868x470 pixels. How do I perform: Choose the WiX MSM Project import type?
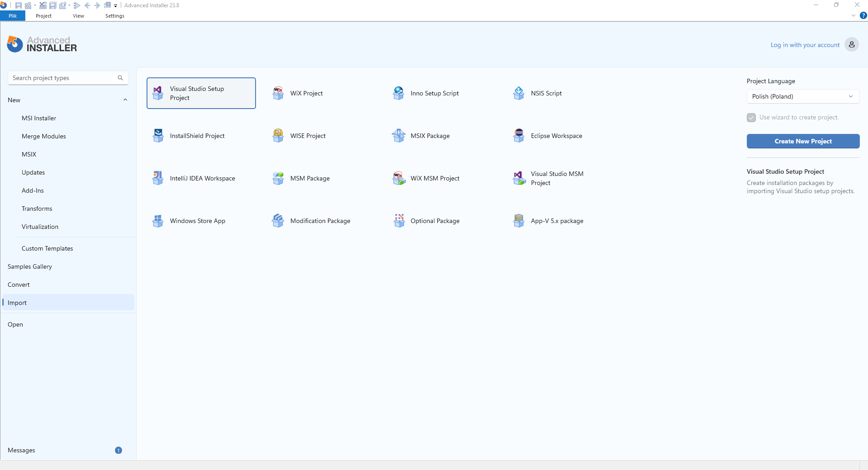click(x=426, y=178)
